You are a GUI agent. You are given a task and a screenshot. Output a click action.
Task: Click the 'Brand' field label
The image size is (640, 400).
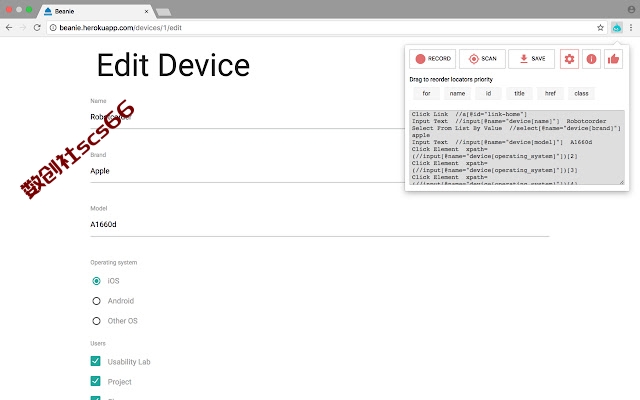click(98, 155)
